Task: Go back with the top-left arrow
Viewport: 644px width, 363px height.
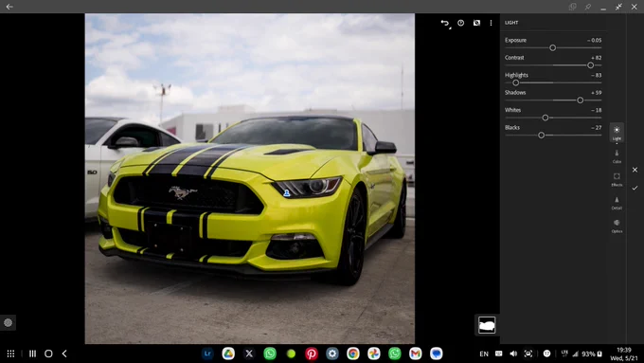Action: tap(9, 7)
